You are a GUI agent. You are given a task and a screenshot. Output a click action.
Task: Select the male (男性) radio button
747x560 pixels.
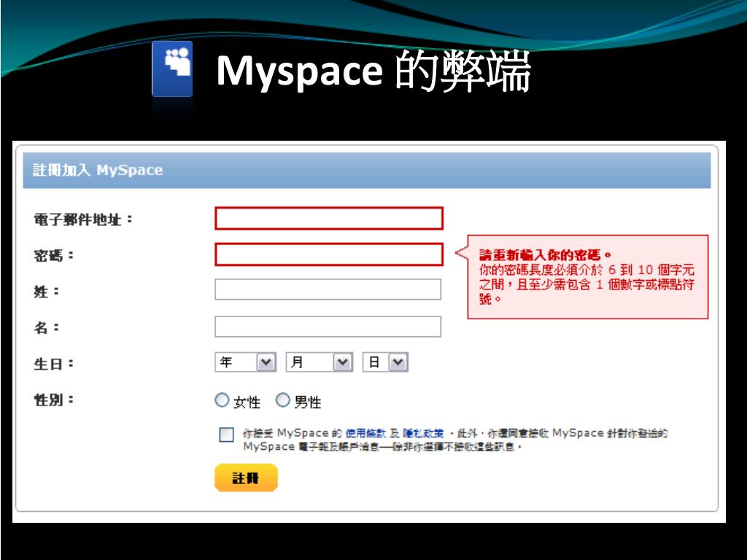pos(282,400)
